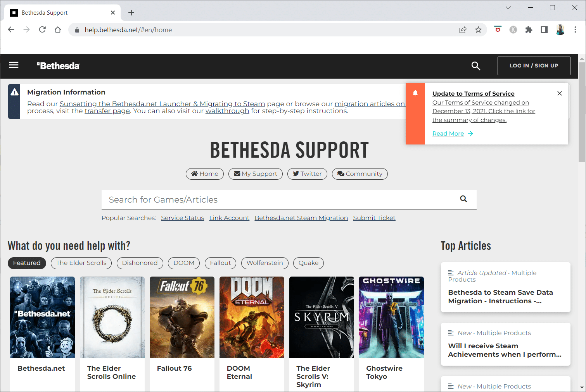Open the hamburger navigation menu
The width and height of the screenshot is (586, 392).
[x=14, y=65]
